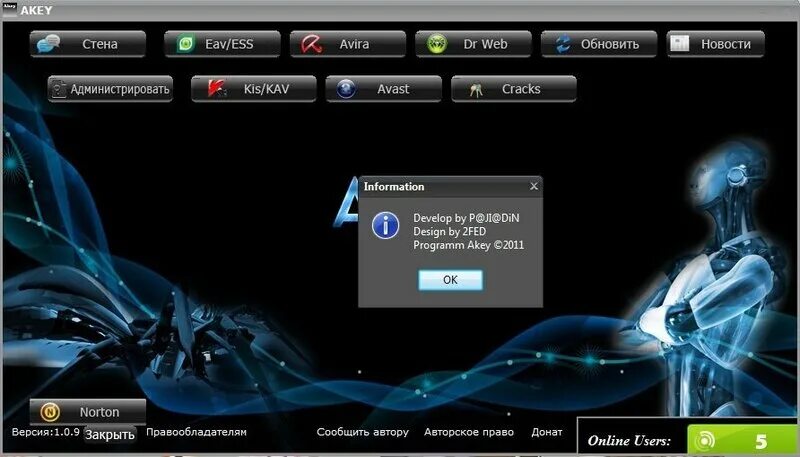Click the blue refresh arrows icon on Обновить
The height and width of the screenshot is (457, 800).
pos(563,44)
